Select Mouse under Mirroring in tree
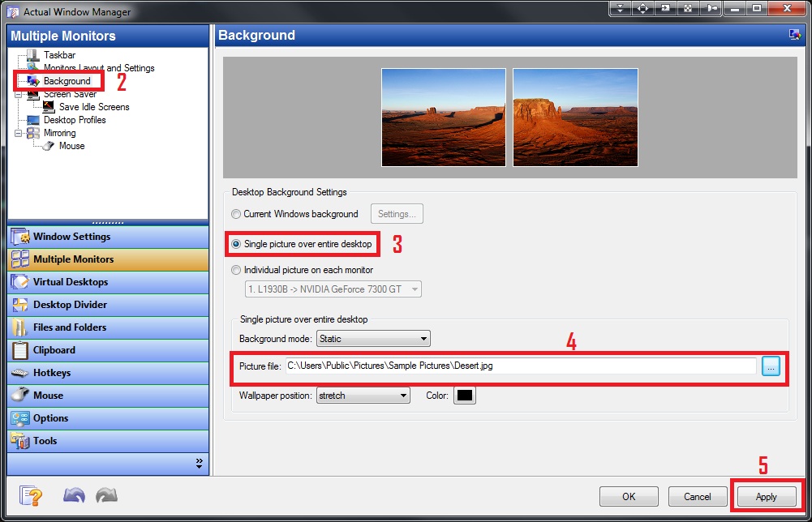Screen dimensions: 812x522 coord(71,146)
